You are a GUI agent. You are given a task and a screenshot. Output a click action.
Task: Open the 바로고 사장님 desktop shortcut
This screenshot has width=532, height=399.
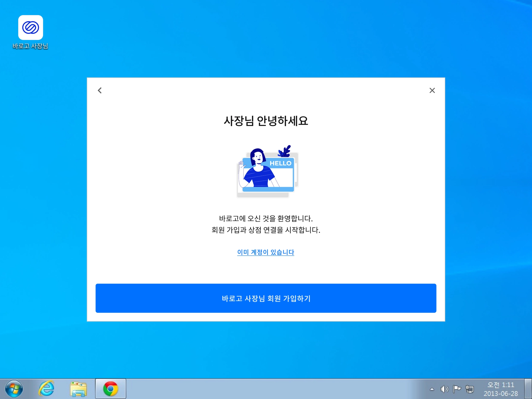pyautogui.click(x=30, y=28)
